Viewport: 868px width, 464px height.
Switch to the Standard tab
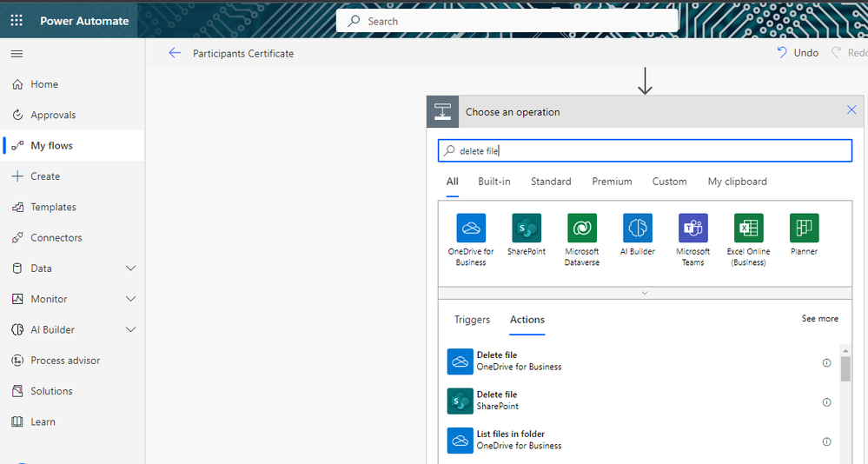(x=551, y=182)
